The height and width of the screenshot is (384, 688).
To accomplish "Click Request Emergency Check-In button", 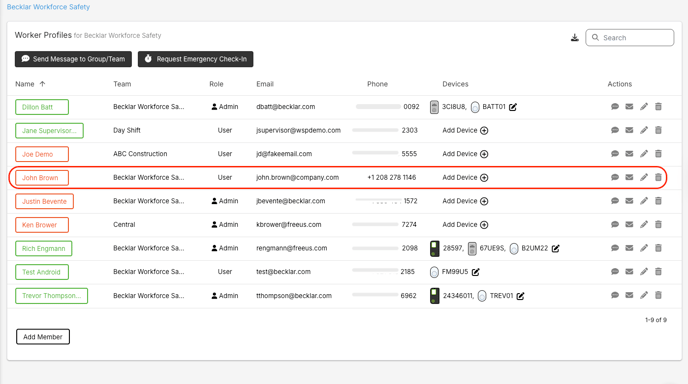I will (196, 59).
